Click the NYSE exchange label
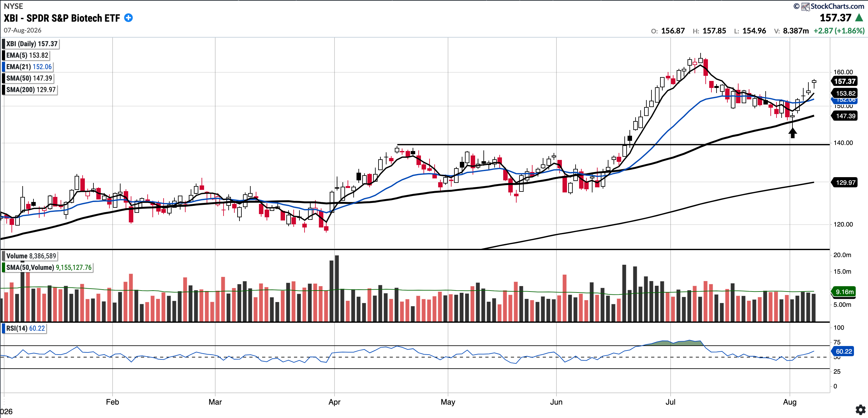868x418 pixels. pos(13,6)
